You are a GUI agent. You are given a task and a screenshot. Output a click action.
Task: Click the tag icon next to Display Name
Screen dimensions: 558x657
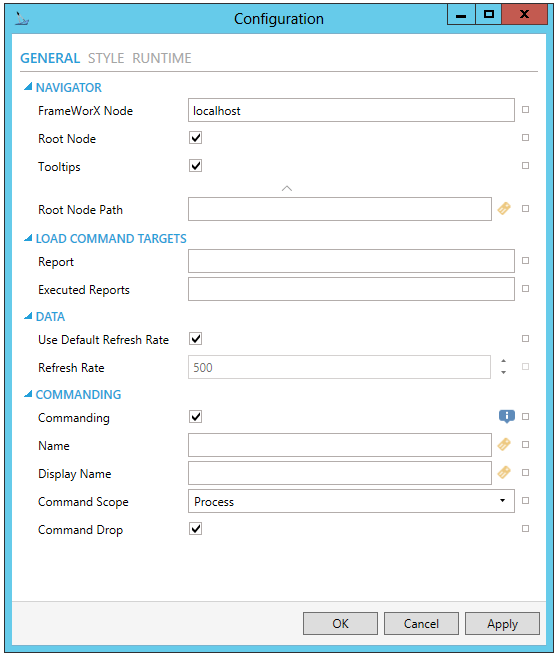pyautogui.click(x=504, y=472)
